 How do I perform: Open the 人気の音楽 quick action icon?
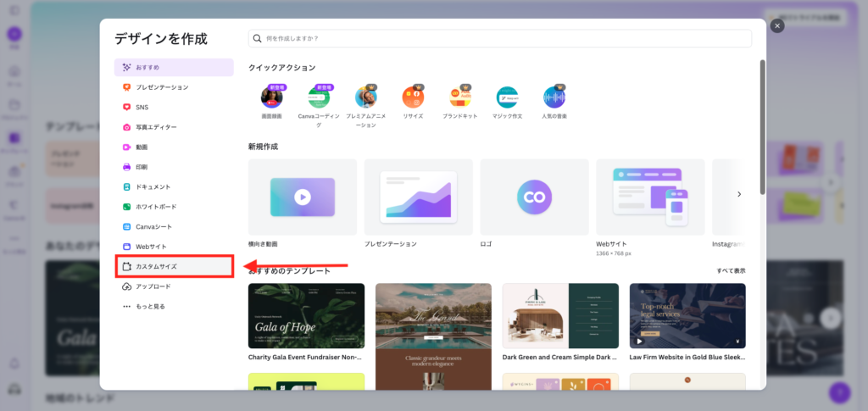pos(554,97)
